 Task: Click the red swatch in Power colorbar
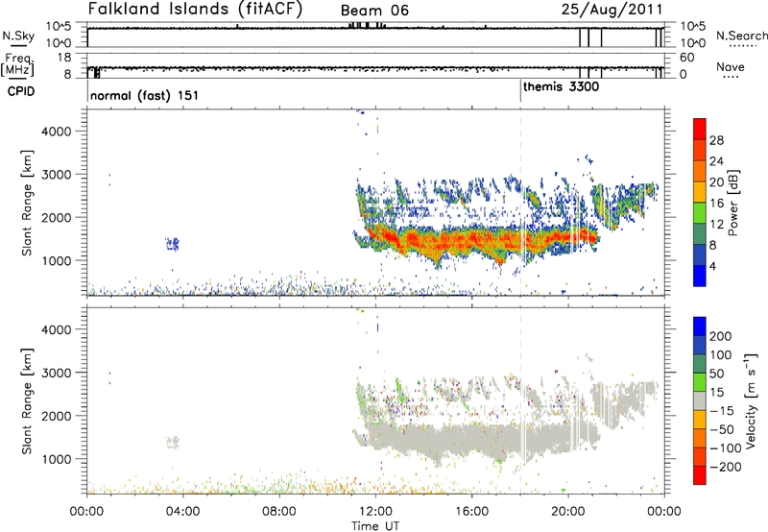click(700, 129)
